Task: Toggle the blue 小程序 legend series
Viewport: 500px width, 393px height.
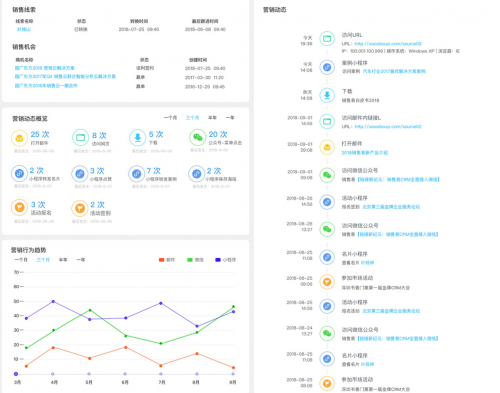Action: (x=226, y=260)
